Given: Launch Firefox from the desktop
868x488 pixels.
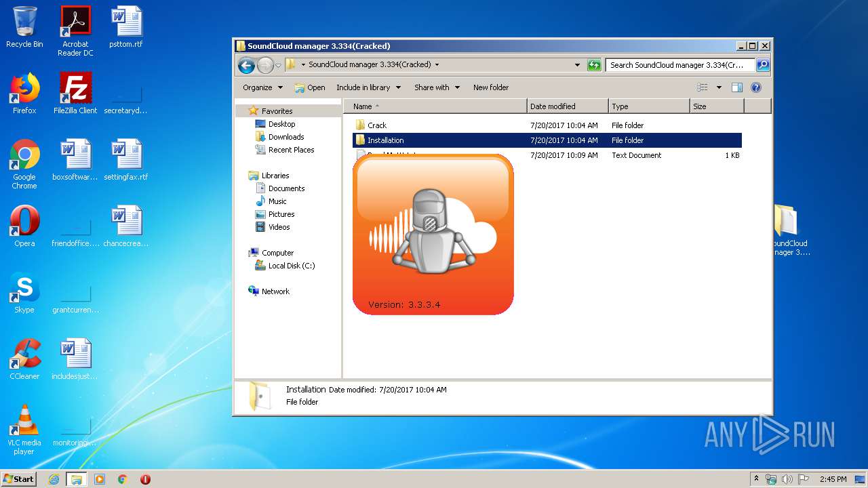Looking at the screenshot, I should [24, 94].
